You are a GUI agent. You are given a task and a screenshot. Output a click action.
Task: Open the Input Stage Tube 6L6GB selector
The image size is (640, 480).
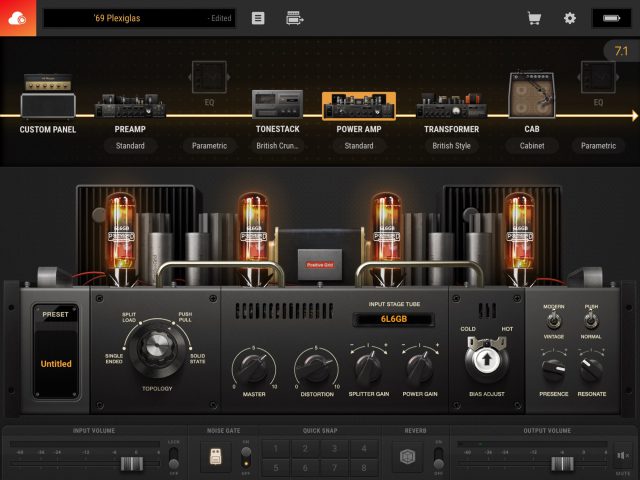[393, 319]
